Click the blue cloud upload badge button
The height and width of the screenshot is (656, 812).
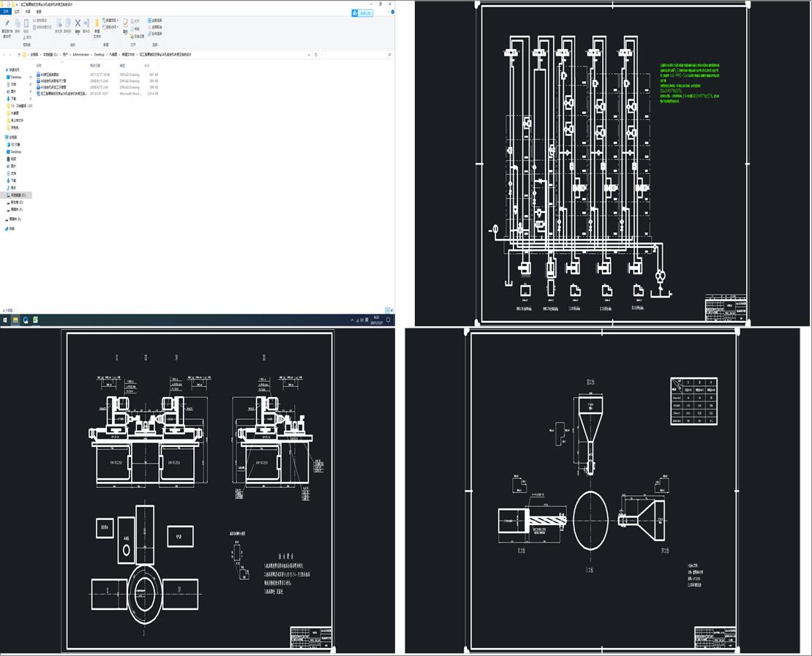pos(363,13)
